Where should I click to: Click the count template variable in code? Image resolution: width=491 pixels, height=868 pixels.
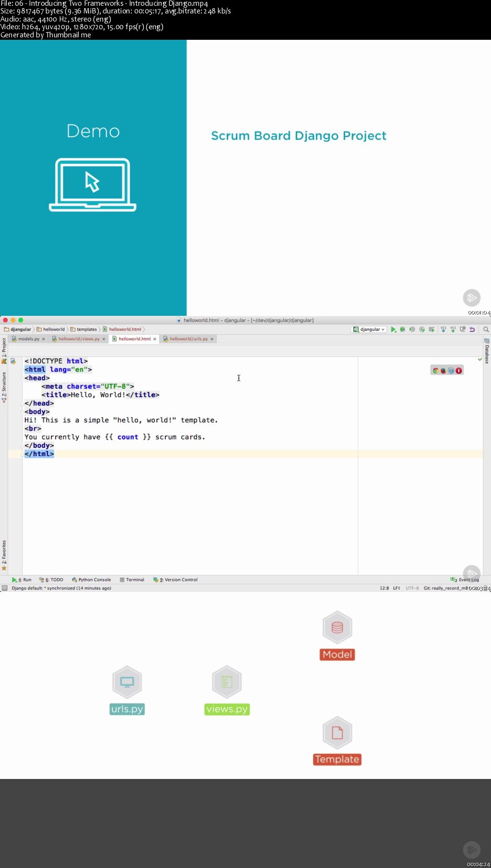pyautogui.click(x=128, y=437)
